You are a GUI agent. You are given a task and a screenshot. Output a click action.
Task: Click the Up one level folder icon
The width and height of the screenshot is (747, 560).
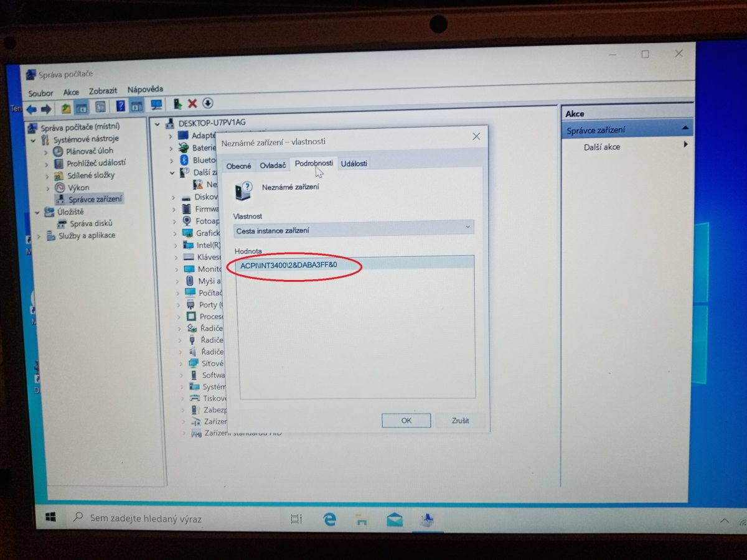click(x=66, y=108)
